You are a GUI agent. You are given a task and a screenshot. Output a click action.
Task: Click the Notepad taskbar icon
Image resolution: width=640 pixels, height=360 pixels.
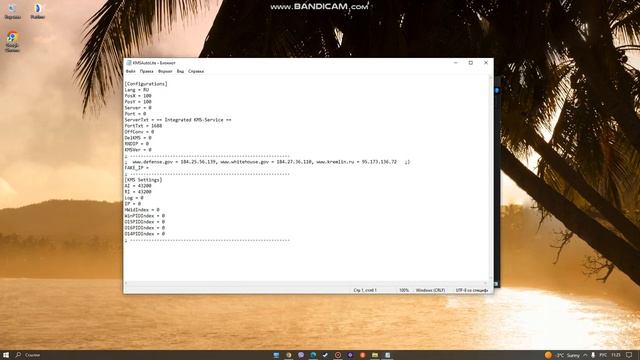387,355
